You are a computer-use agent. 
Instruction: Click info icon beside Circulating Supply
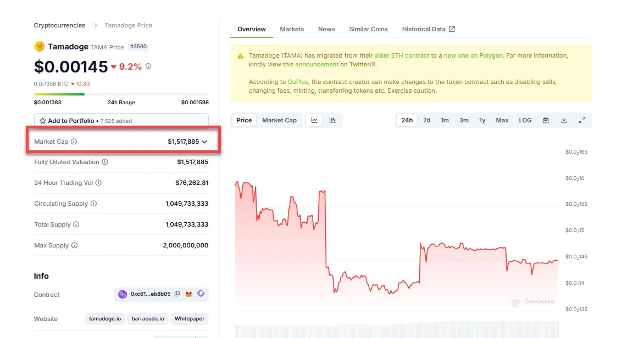pyautogui.click(x=93, y=204)
